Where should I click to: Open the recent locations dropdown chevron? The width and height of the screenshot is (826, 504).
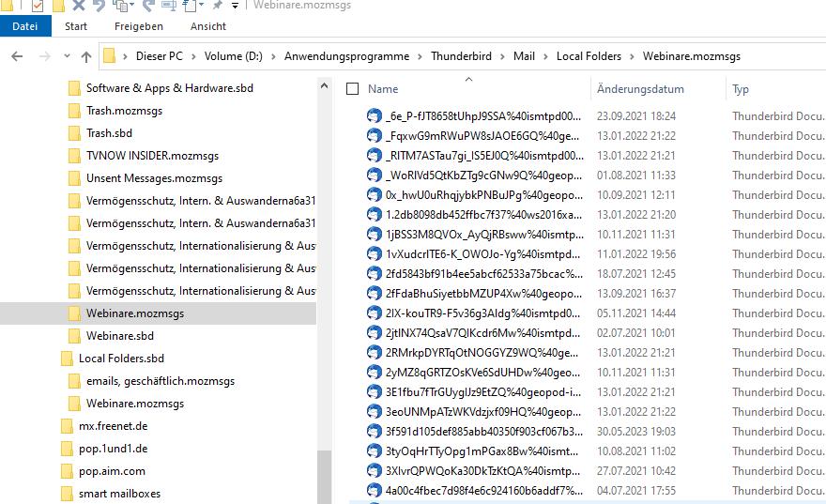point(67,55)
